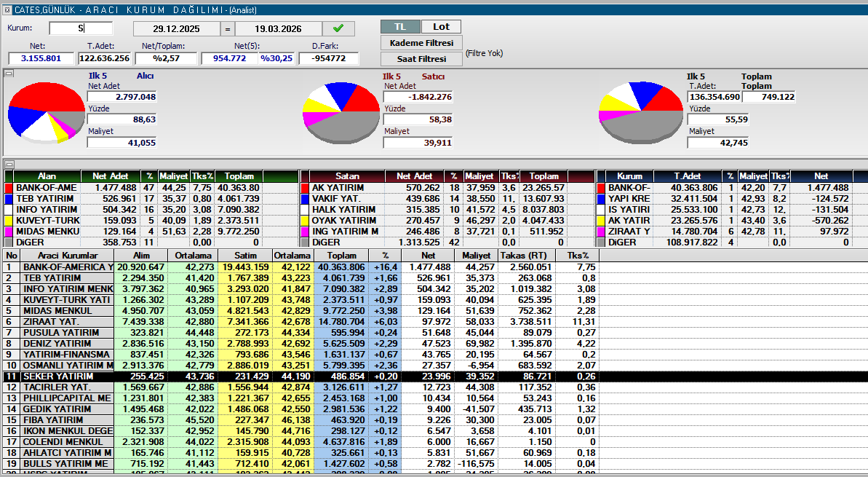Screen dimensions: 868x477
Task: Switch values to TL mode
Action: pyautogui.click(x=400, y=27)
